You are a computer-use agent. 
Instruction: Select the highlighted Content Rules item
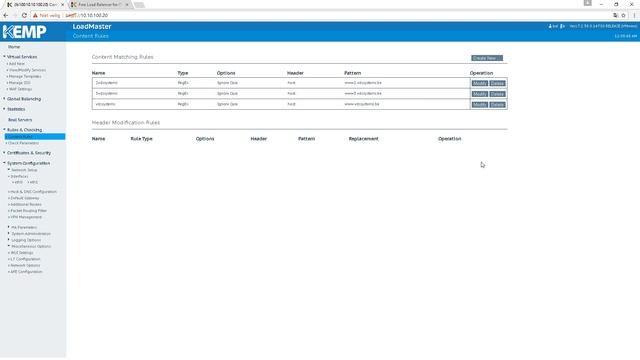pos(35,137)
